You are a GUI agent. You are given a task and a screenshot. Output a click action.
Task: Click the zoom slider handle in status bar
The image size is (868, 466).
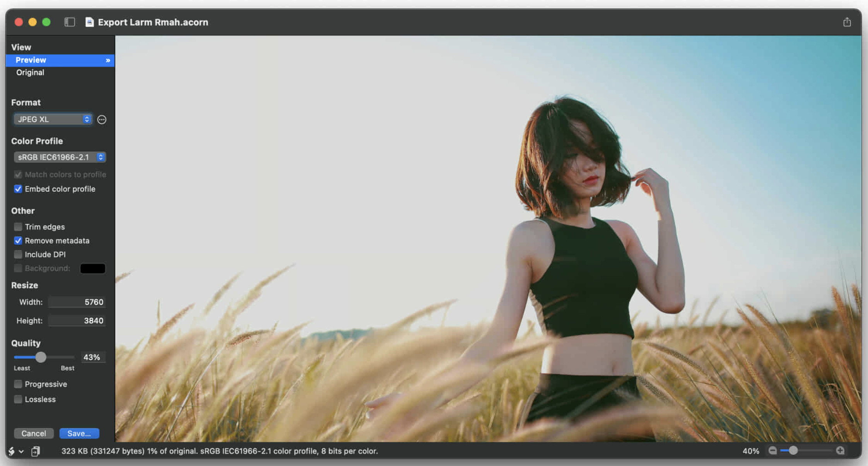pos(793,451)
